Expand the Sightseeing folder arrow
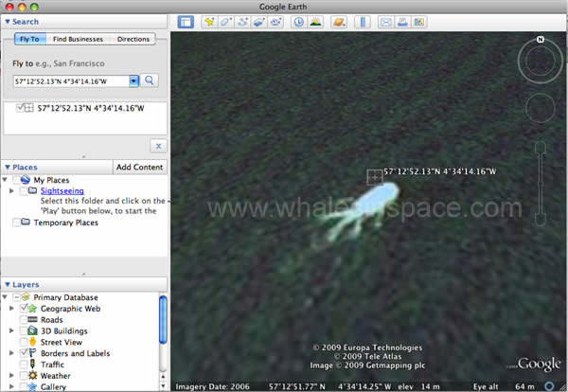 click(x=11, y=190)
